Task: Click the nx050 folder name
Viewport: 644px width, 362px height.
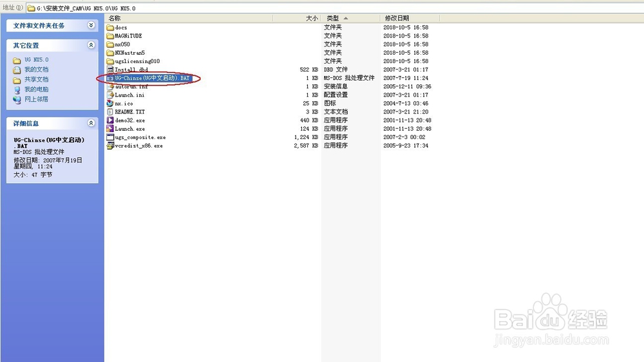Action: (x=122, y=44)
